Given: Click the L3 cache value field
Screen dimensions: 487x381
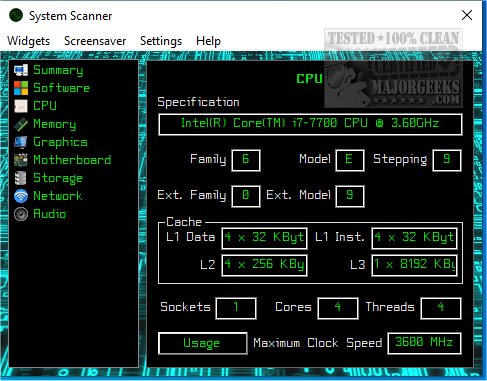Looking at the screenshot, I should point(414,265).
